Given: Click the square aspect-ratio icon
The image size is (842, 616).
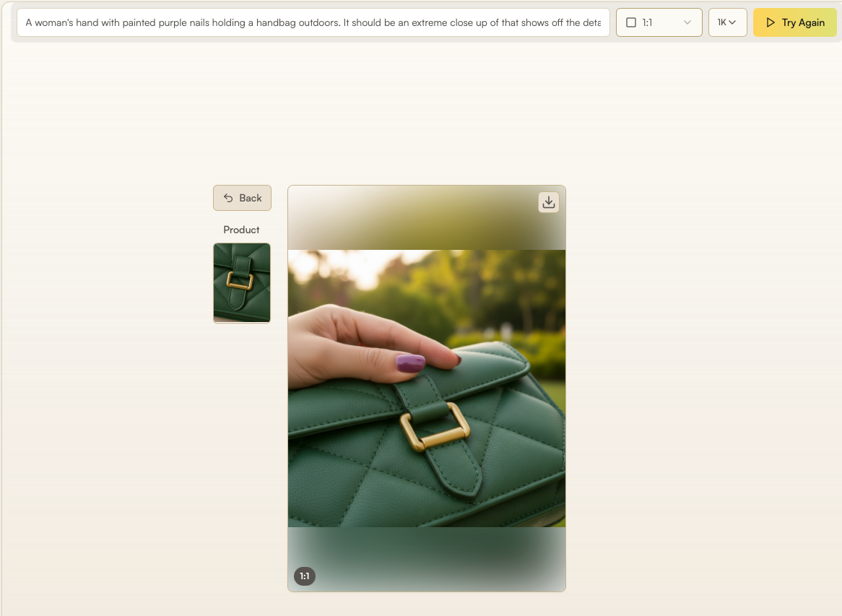Looking at the screenshot, I should coord(631,22).
